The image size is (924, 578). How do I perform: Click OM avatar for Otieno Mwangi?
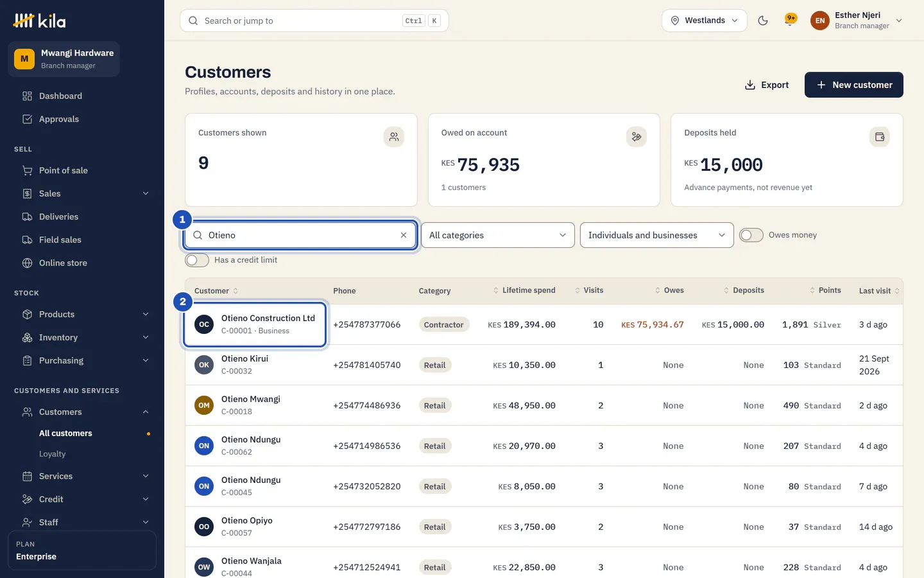pyautogui.click(x=204, y=405)
